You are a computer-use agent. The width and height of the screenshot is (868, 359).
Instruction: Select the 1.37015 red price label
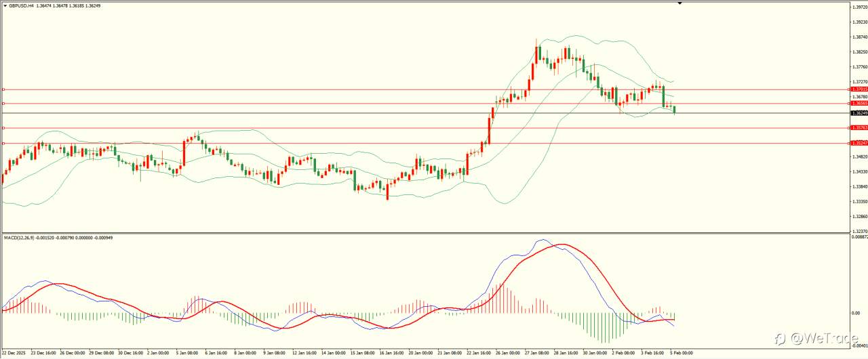pos(858,89)
